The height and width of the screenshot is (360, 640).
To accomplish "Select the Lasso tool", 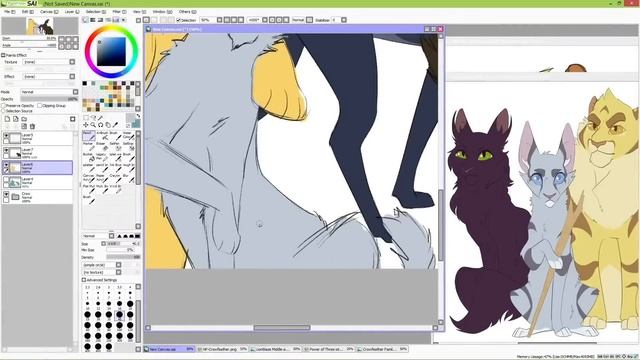I will 93,118.
